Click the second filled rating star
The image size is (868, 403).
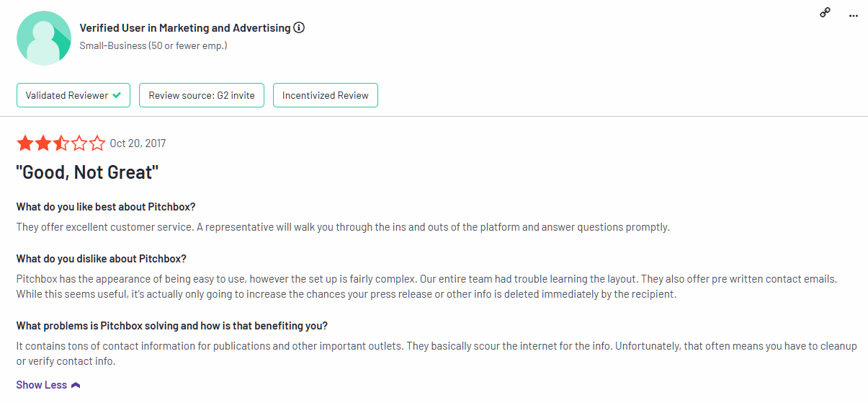[43, 143]
